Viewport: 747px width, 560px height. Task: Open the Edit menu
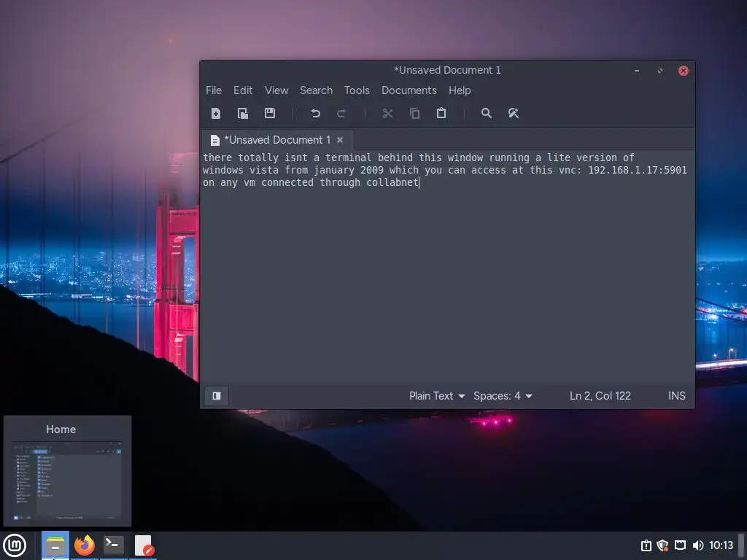point(243,90)
